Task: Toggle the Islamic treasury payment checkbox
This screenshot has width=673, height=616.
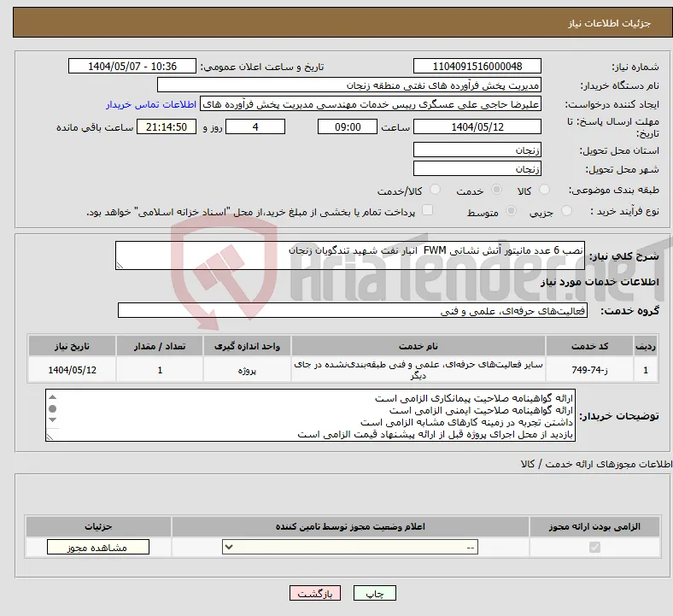Action: coord(428,210)
